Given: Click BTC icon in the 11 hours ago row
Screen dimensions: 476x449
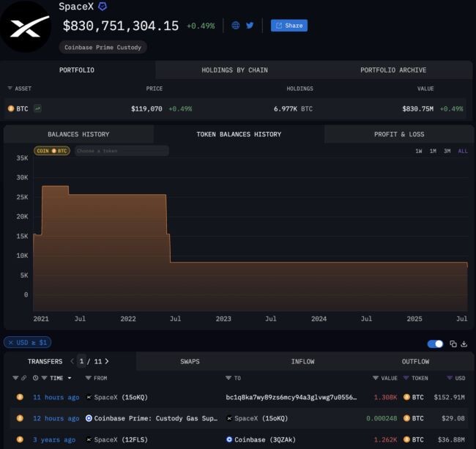Looking at the screenshot, I should 20,397.
